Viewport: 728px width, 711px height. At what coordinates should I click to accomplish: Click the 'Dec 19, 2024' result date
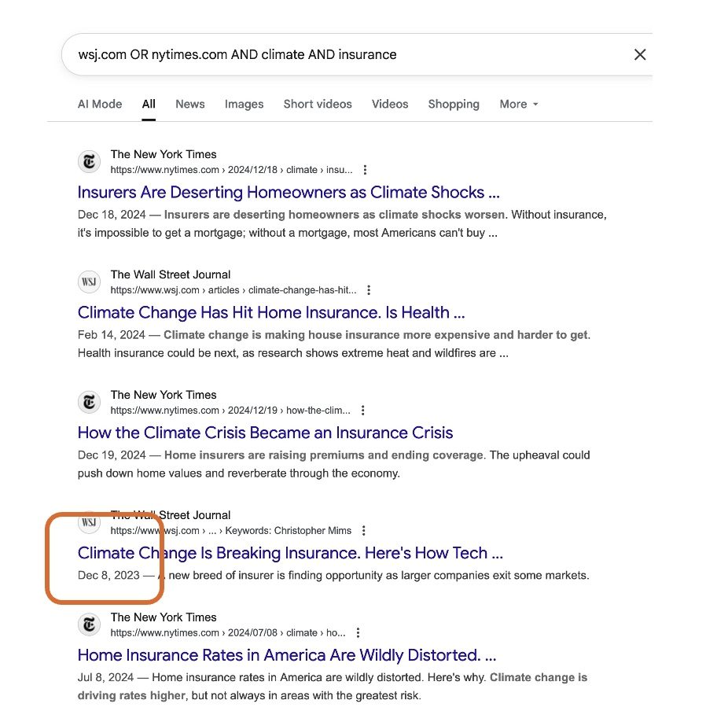click(112, 455)
